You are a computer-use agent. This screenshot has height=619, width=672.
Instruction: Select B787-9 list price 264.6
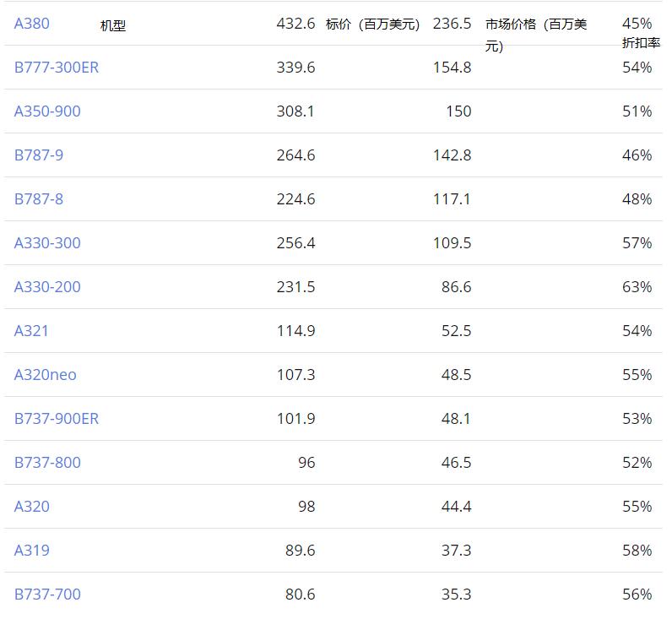pos(295,155)
